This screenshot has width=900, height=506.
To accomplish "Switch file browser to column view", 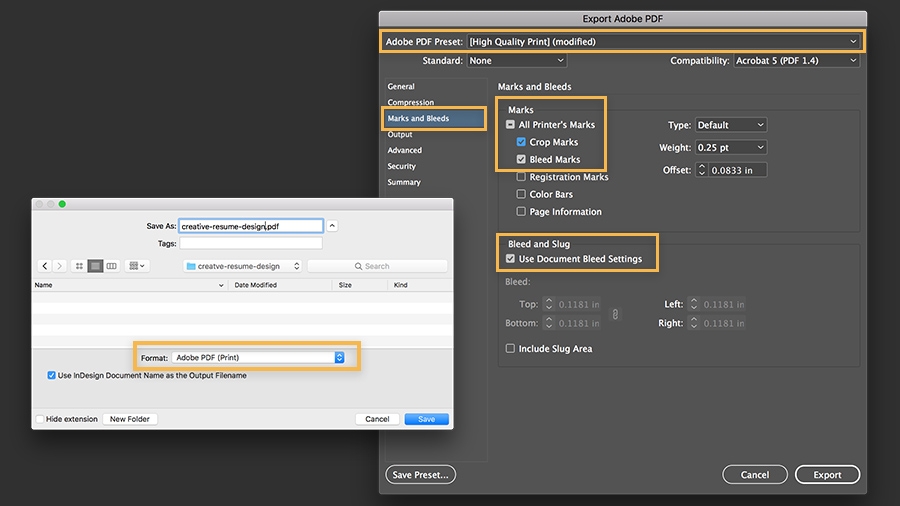I will (111, 266).
